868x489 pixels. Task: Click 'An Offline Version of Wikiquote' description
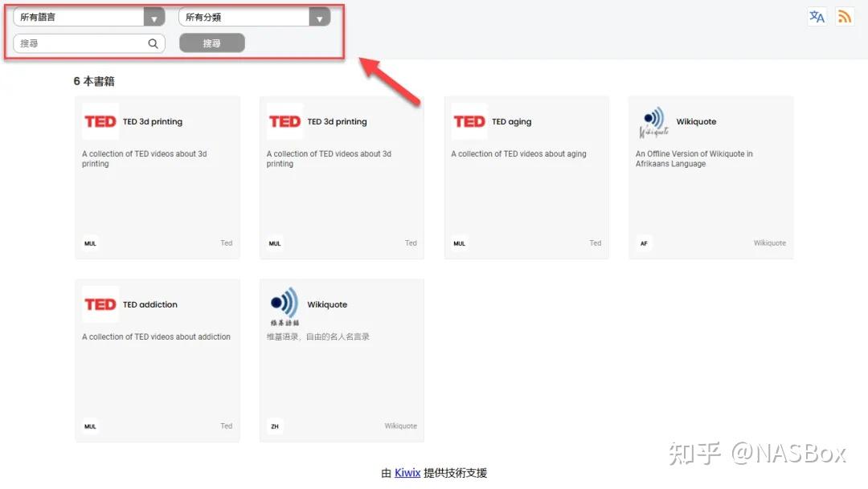pyautogui.click(x=694, y=159)
